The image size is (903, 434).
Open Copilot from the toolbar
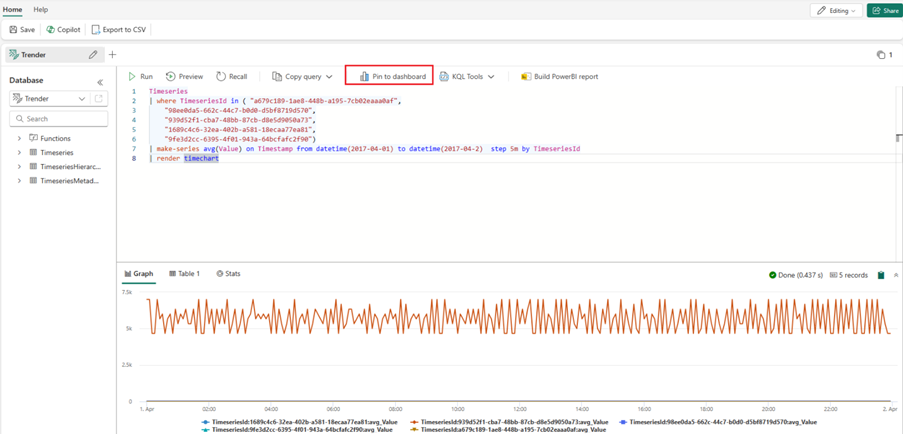(x=63, y=29)
